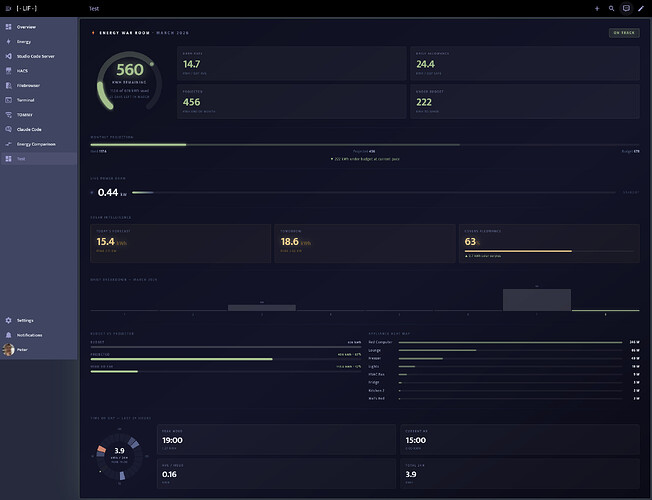The width and height of the screenshot is (652, 500).
Task: Click the Freezer appliance row
Action: pyautogui.click(x=504, y=358)
